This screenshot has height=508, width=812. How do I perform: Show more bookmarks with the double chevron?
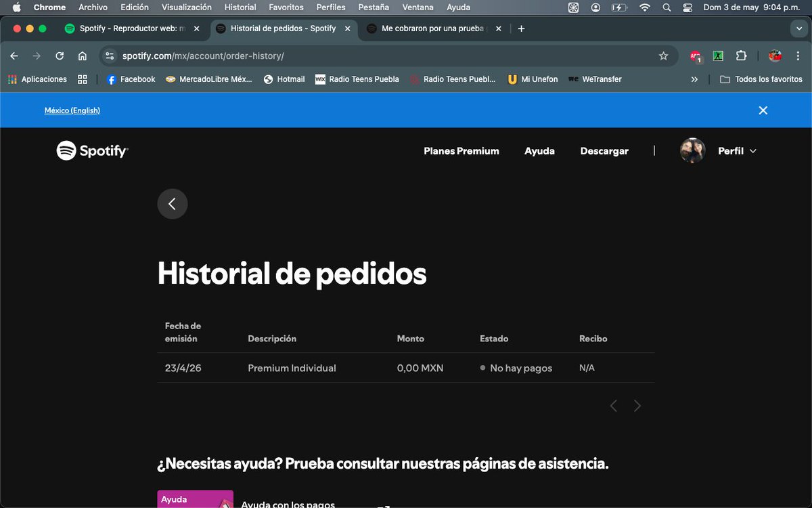(694, 79)
